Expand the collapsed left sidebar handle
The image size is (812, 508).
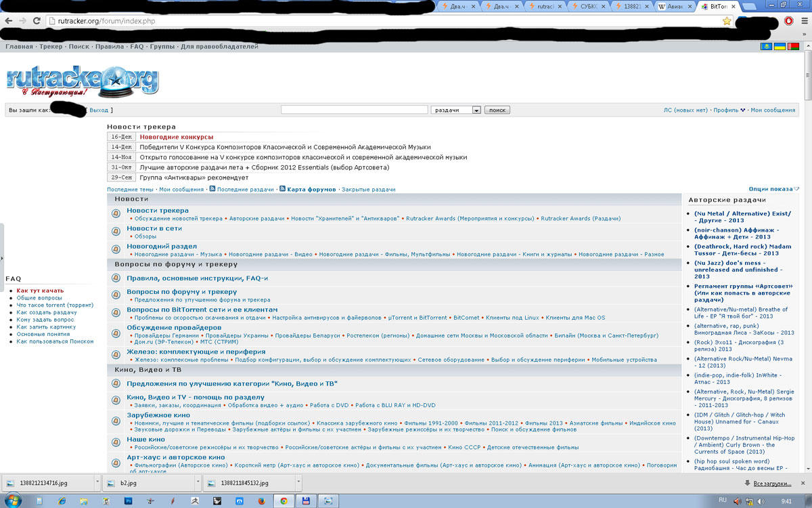click(2, 257)
